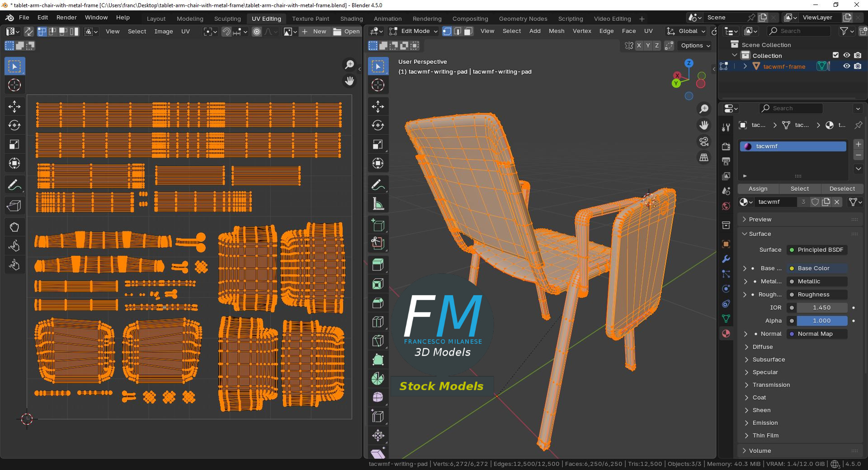Toggle snapping in the UV editor

point(226,32)
